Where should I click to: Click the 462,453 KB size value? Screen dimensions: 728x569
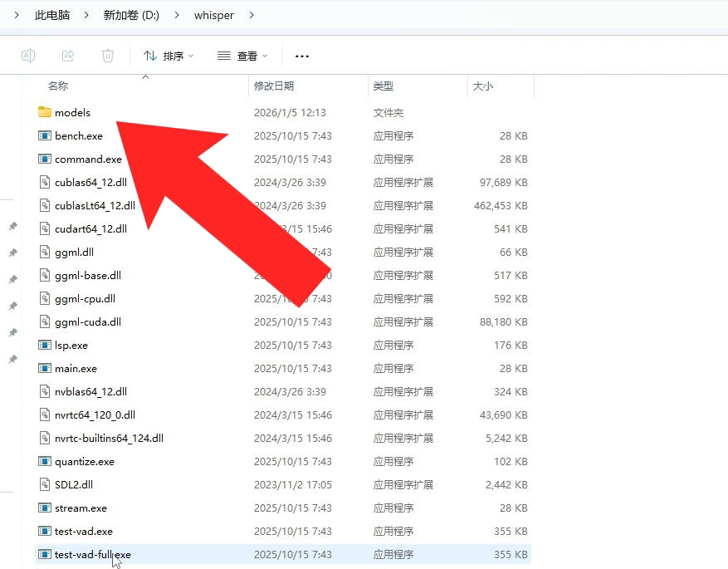point(501,206)
